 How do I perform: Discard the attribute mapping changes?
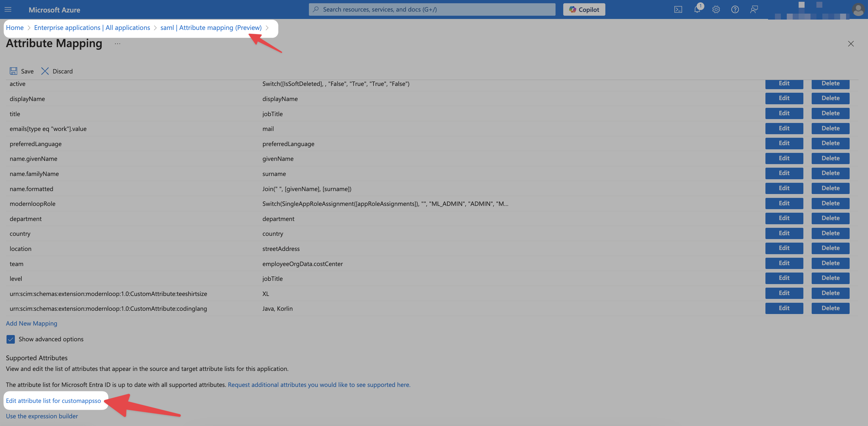pos(57,71)
